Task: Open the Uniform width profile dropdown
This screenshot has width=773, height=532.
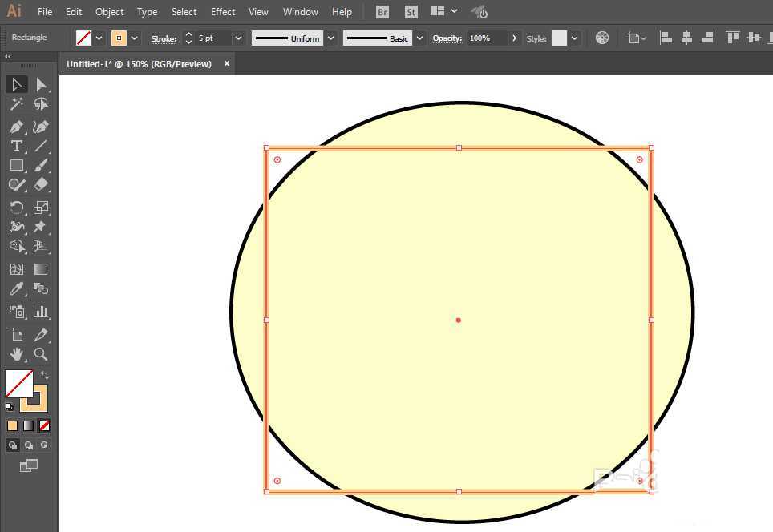Action: coord(330,38)
